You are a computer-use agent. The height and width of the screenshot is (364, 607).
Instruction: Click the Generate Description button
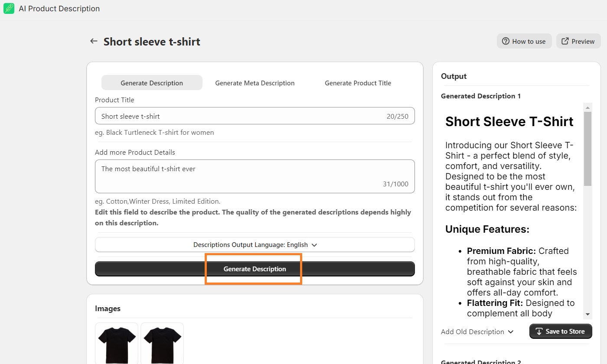coord(254,269)
